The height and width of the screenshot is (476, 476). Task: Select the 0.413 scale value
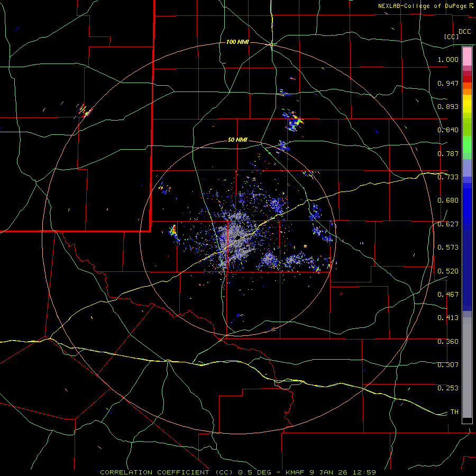[x=448, y=318]
